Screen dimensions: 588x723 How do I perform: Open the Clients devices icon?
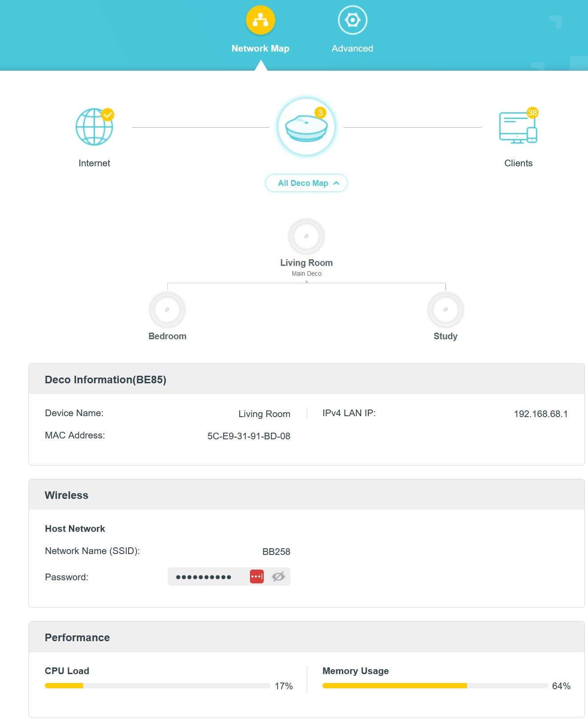pos(518,128)
